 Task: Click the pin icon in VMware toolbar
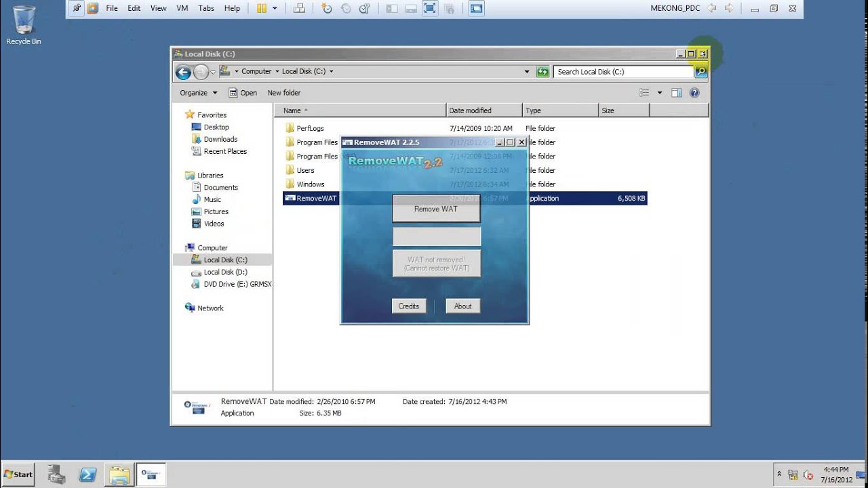click(x=77, y=8)
